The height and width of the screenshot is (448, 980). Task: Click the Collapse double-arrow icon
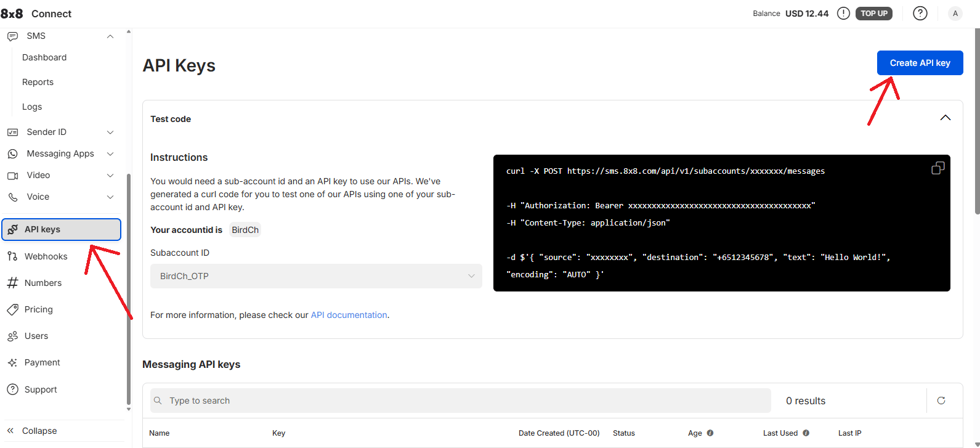[10, 431]
